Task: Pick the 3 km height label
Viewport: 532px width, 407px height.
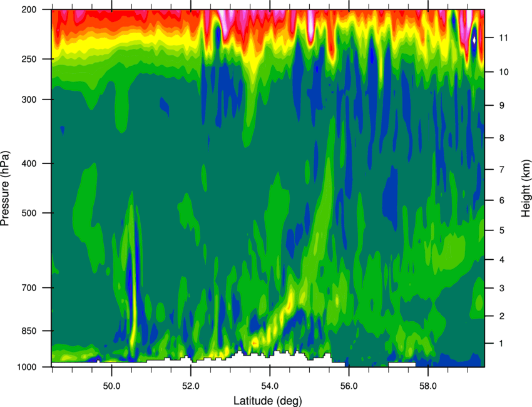Action: pyautogui.click(x=502, y=288)
